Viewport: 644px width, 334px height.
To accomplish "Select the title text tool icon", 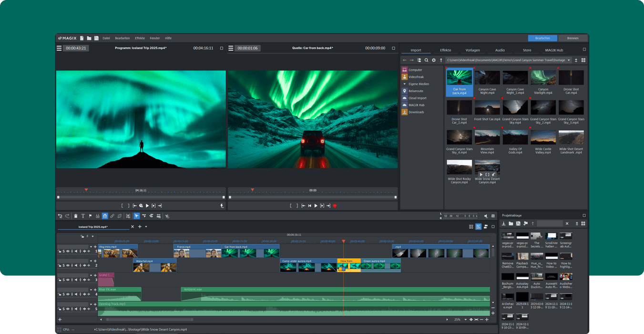I will pos(83,216).
